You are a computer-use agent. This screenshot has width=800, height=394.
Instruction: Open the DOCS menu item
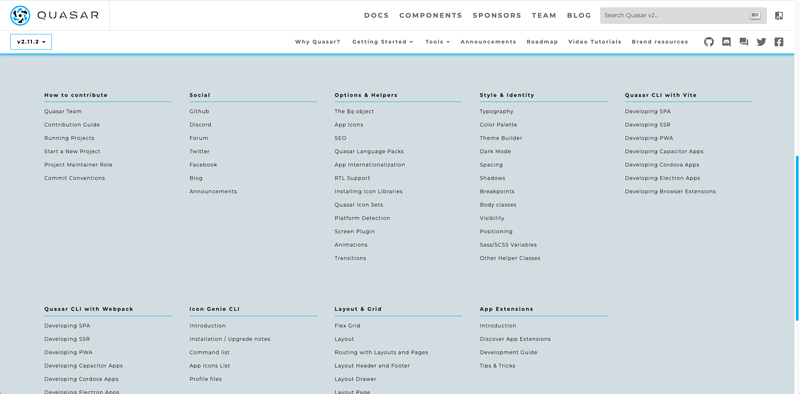377,16
